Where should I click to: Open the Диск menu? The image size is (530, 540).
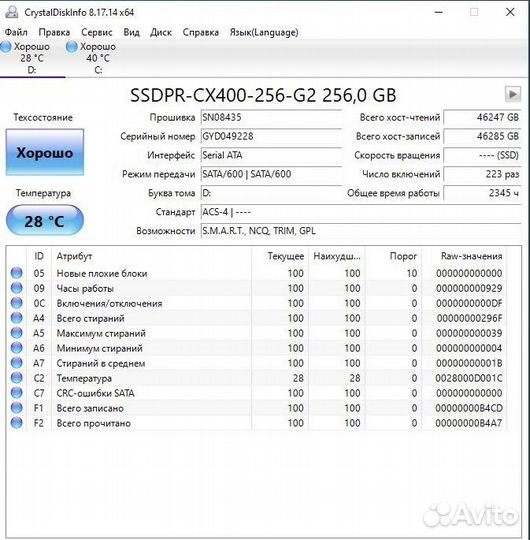click(161, 32)
